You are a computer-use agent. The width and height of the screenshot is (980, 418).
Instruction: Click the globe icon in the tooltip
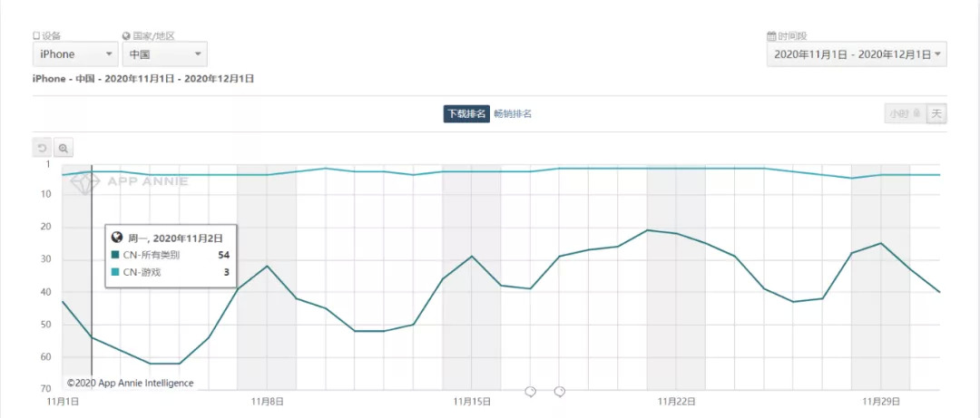click(117, 238)
